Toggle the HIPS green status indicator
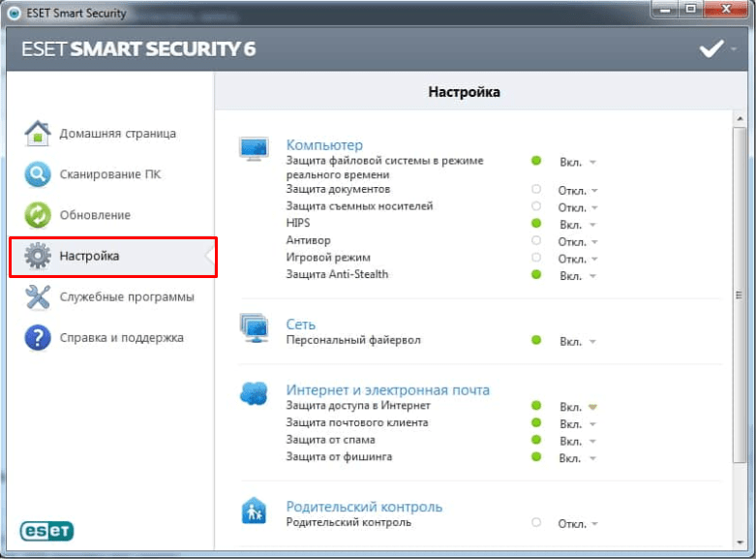The width and height of the screenshot is (756, 559). 536,224
